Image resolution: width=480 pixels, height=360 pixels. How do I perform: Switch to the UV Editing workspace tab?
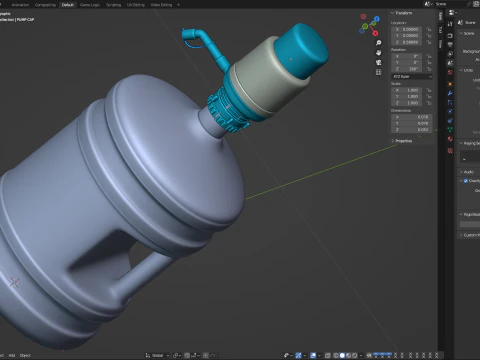click(x=136, y=5)
